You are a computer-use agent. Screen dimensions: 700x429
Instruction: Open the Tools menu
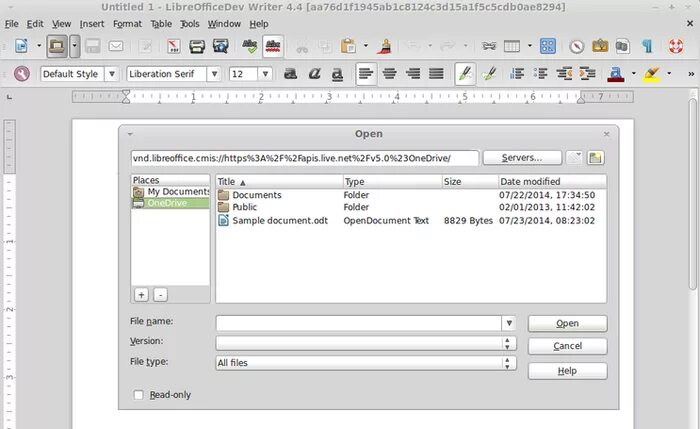point(190,24)
